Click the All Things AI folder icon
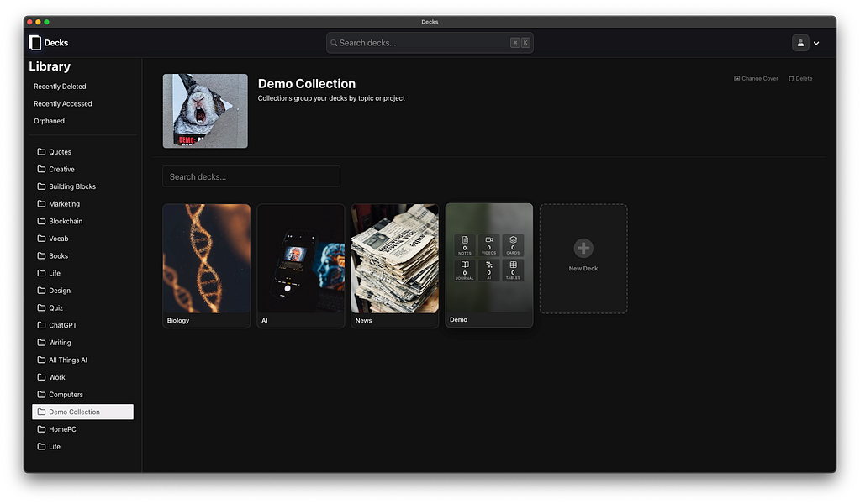Viewport: 860px width, 504px height. tap(41, 360)
